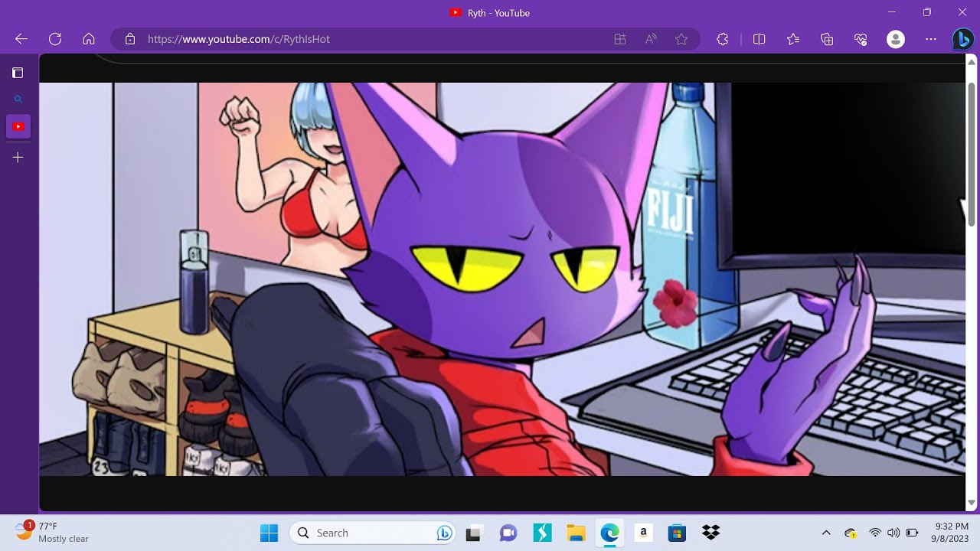
Task: Reload the YouTube page
Action: (x=55, y=39)
